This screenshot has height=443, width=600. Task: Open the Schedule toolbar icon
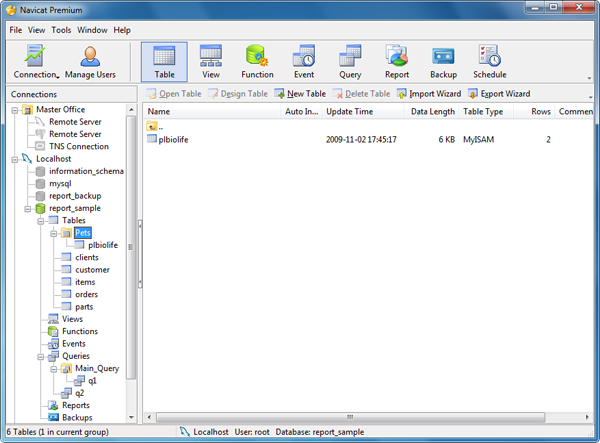[490, 62]
